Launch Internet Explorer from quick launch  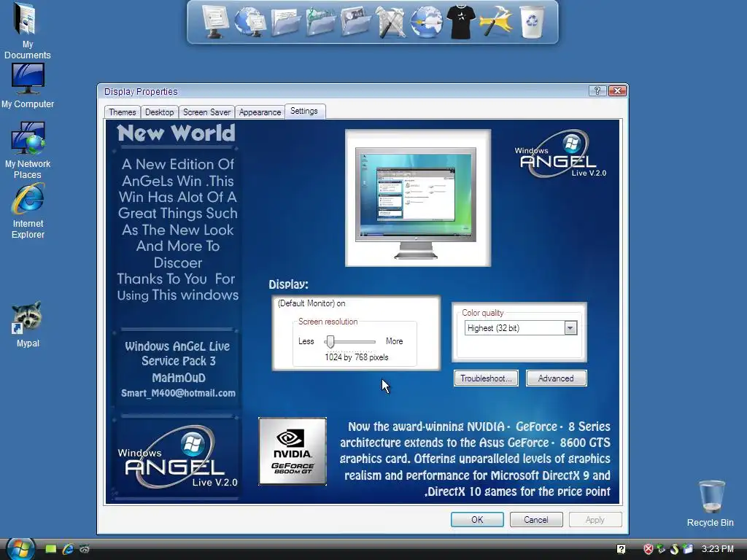click(68, 549)
